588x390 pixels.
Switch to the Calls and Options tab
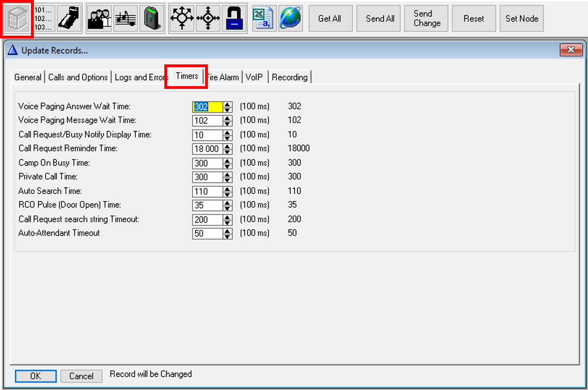coord(78,77)
